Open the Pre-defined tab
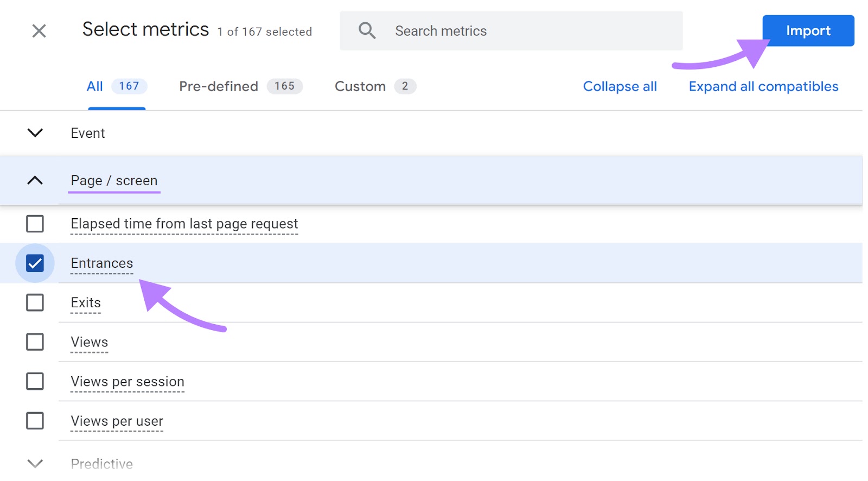868x481 pixels. click(240, 86)
